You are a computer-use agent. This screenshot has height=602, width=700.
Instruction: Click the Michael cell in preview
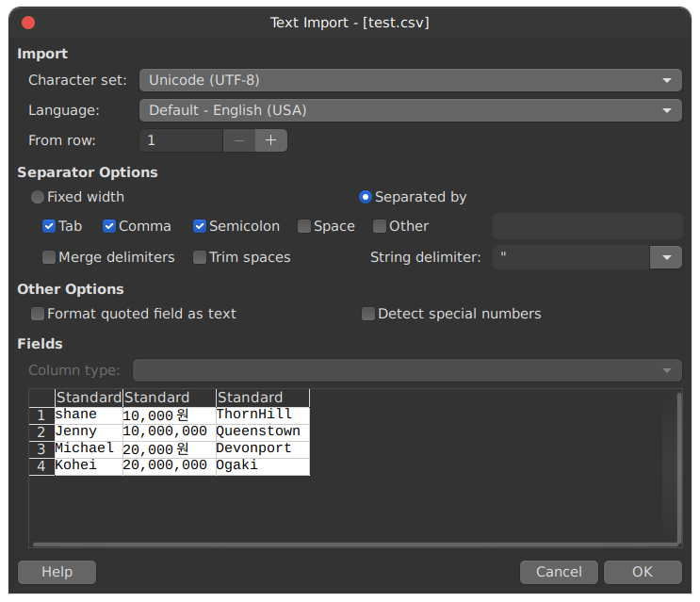coord(89,449)
